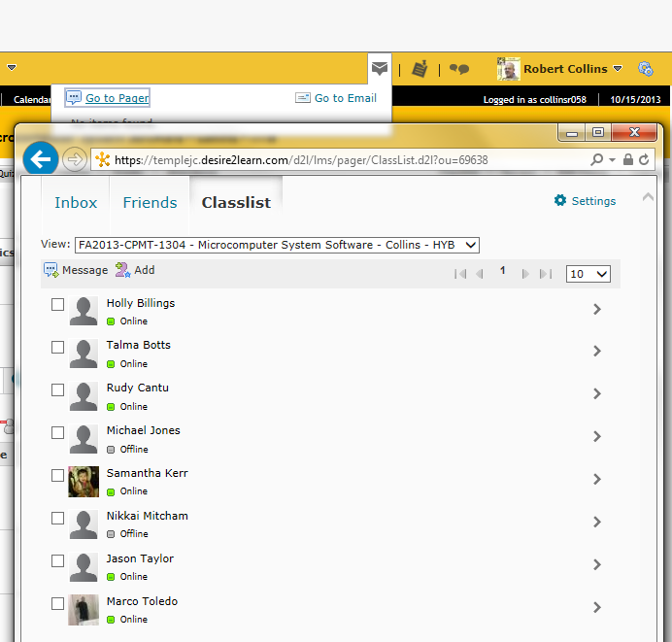The width and height of the screenshot is (672, 642).
Task: Switch to the Inbox tab
Action: [x=76, y=202]
